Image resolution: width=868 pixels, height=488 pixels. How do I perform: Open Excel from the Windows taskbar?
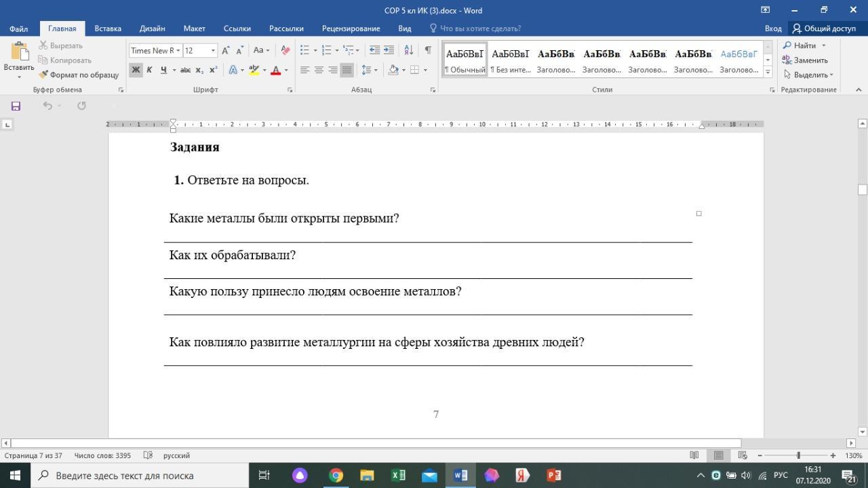click(398, 475)
